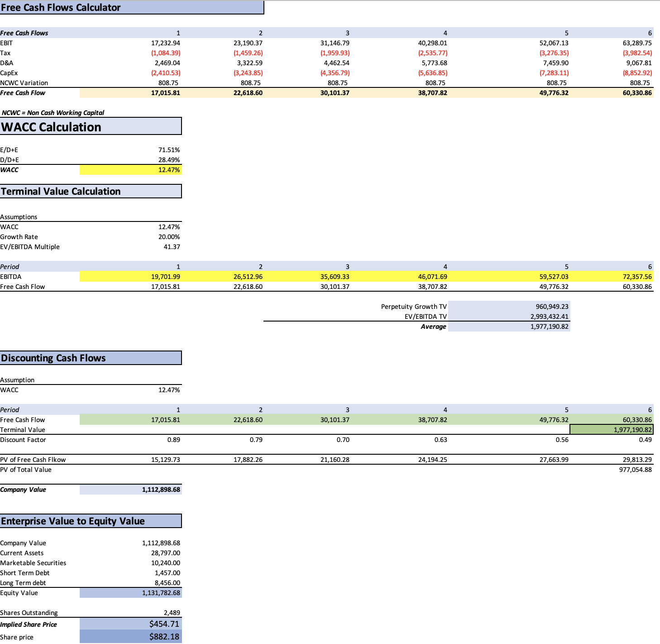This screenshot has height=644, width=660.
Task: Select the PV of Total Value amount
Action: click(x=634, y=470)
